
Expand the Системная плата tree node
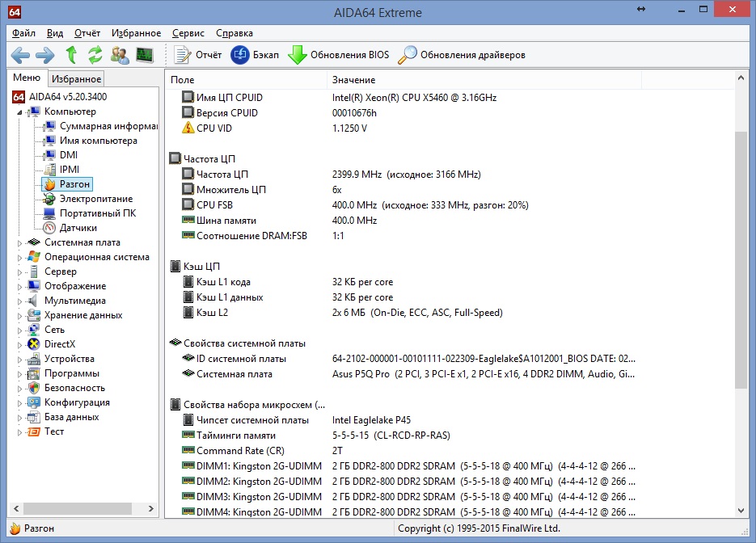click(19, 243)
